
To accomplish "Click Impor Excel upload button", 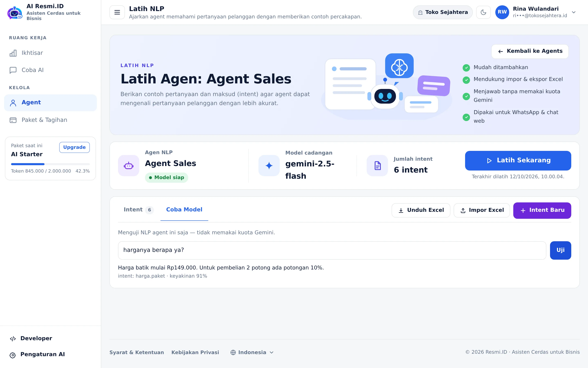I will (482, 210).
